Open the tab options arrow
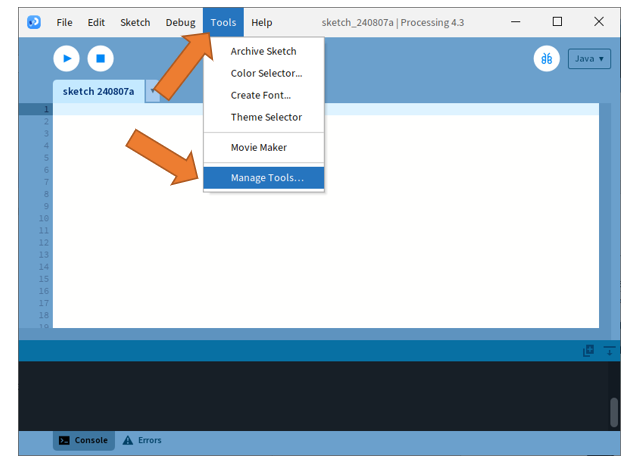 tap(153, 91)
